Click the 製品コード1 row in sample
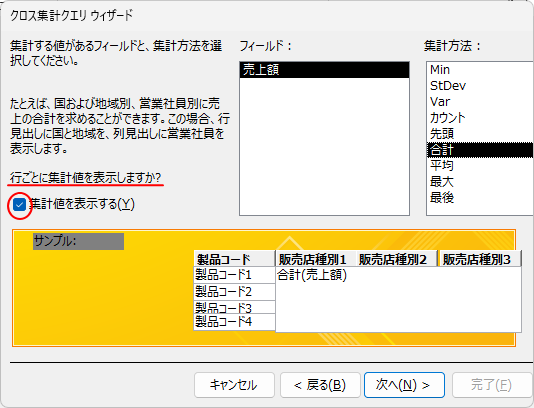Screen dimensions: 534x408 click(x=234, y=275)
